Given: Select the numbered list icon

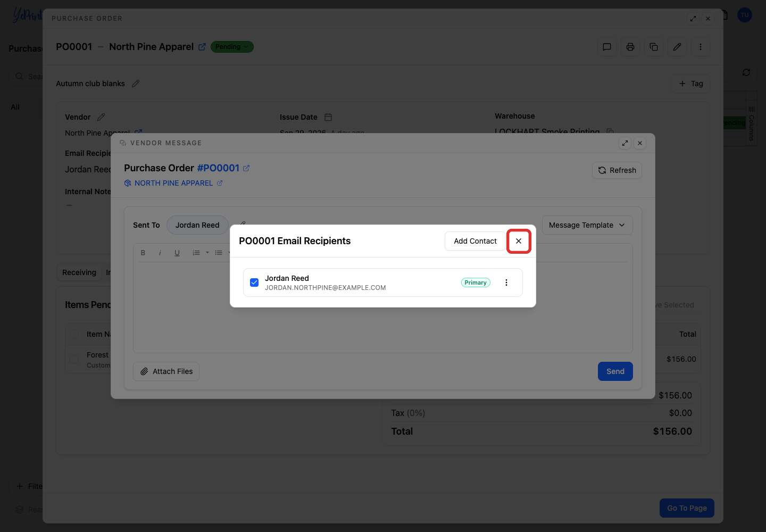Looking at the screenshot, I should 196,253.
